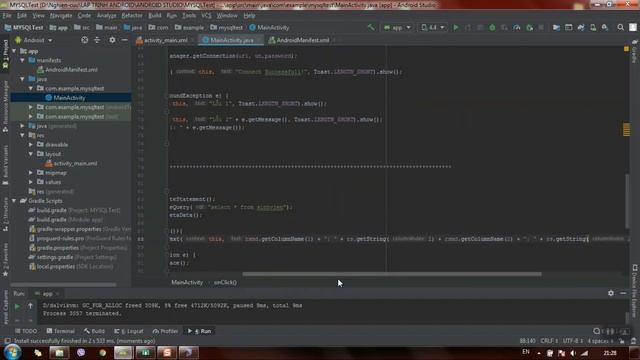Click the editor horizontal scrollbar
The height and width of the screenshot is (360, 640).
click(x=392, y=274)
